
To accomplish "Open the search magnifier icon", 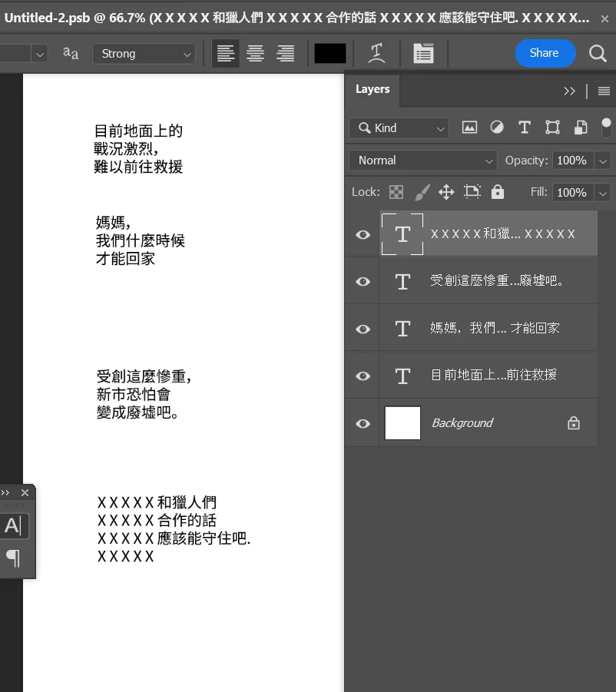I will click(598, 54).
